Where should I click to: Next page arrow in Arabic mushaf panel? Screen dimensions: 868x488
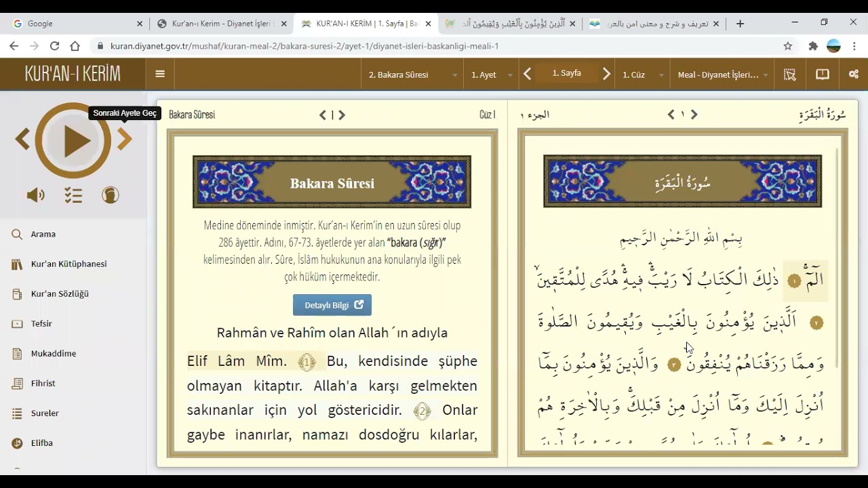click(694, 115)
